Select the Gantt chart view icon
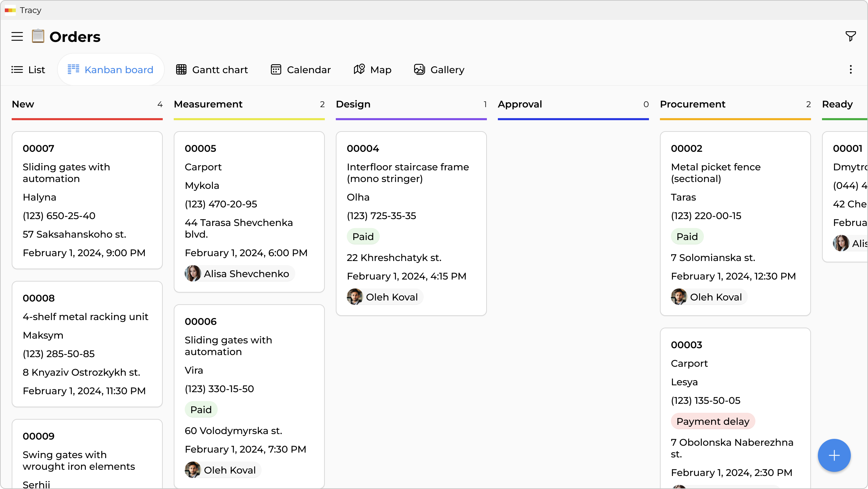 point(181,69)
